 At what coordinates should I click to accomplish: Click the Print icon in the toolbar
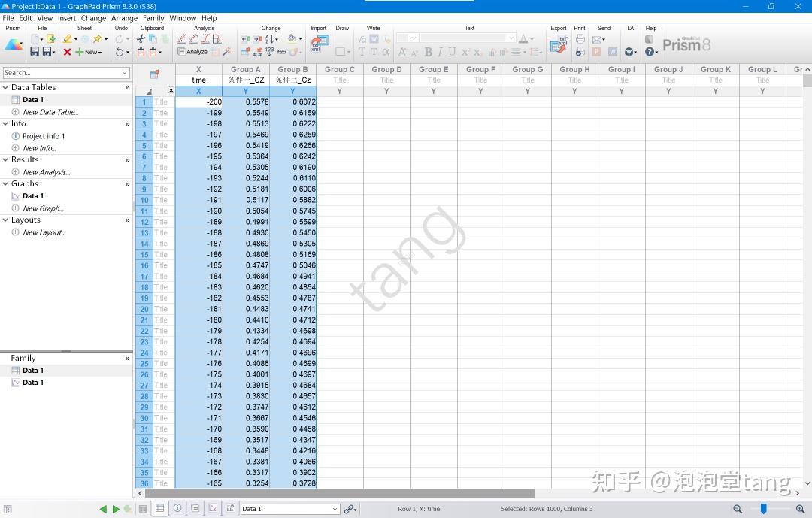(580, 38)
